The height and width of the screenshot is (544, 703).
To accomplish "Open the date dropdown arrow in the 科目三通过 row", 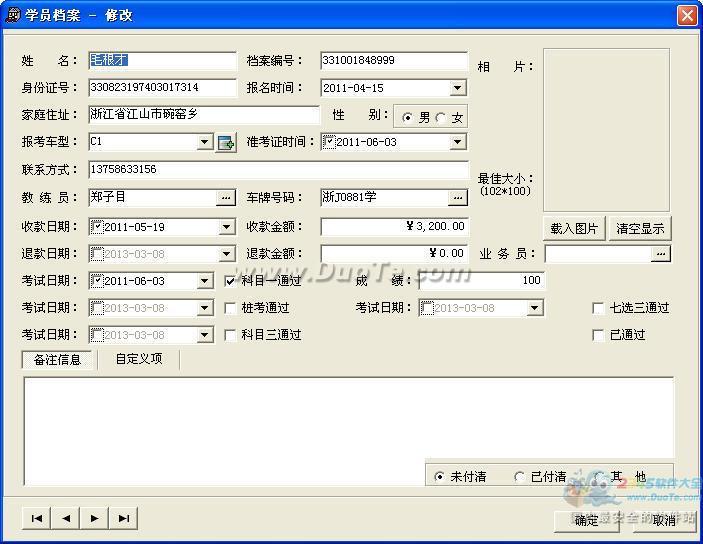I will [204, 335].
